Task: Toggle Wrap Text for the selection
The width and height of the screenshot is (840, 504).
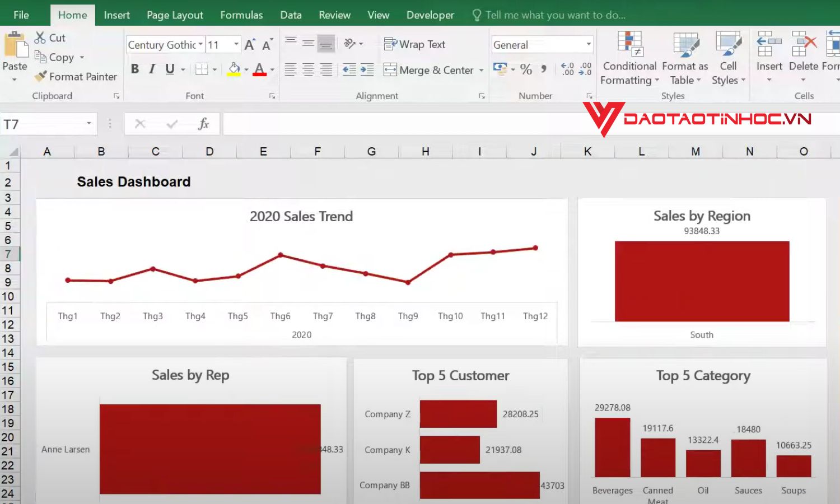Action: click(415, 44)
